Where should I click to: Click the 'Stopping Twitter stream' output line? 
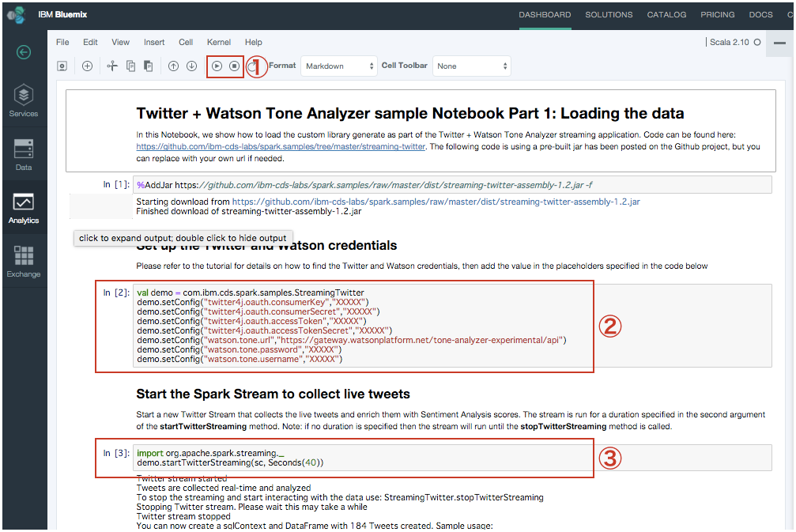click(x=251, y=507)
